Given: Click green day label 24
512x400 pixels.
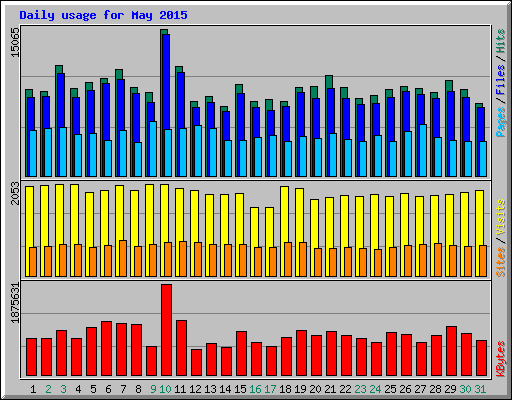Looking at the screenshot, I should pyautogui.click(x=375, y=389).
